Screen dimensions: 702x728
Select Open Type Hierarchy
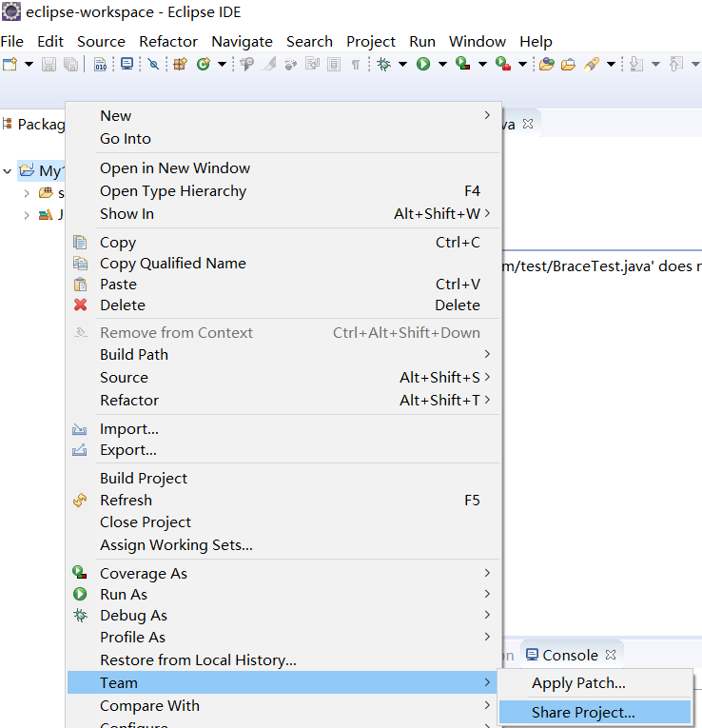284,191
